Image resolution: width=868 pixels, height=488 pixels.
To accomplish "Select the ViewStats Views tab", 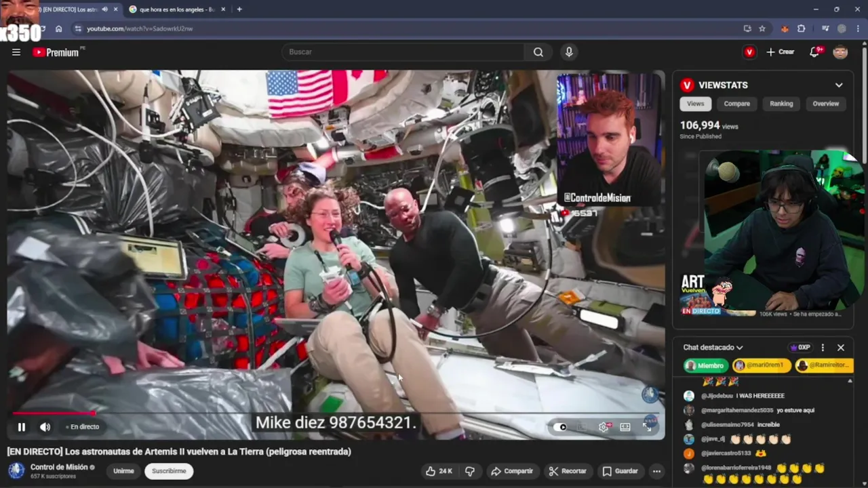I will pos(696,104).
